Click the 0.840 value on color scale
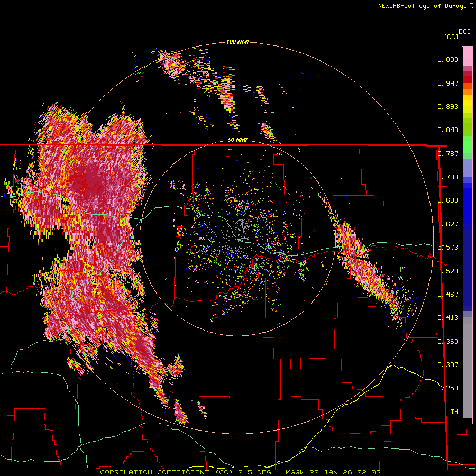This screenshot has width=476, height=476. point(448,130)
